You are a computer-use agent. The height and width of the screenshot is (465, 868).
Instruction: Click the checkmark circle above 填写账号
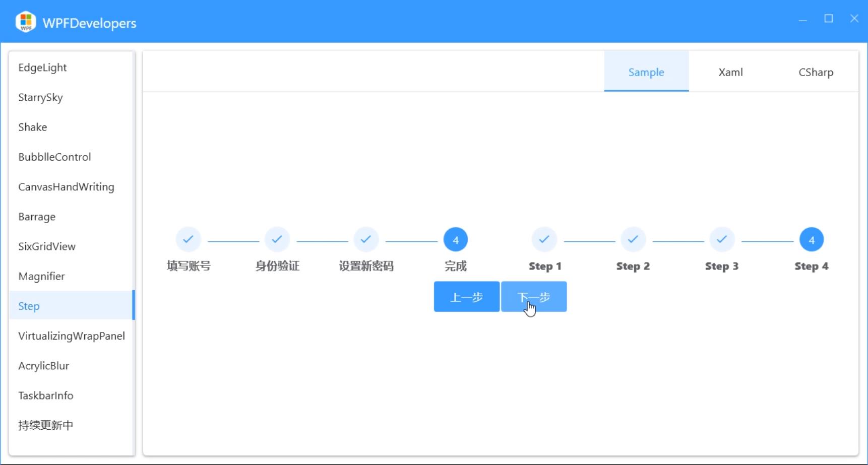189,239
